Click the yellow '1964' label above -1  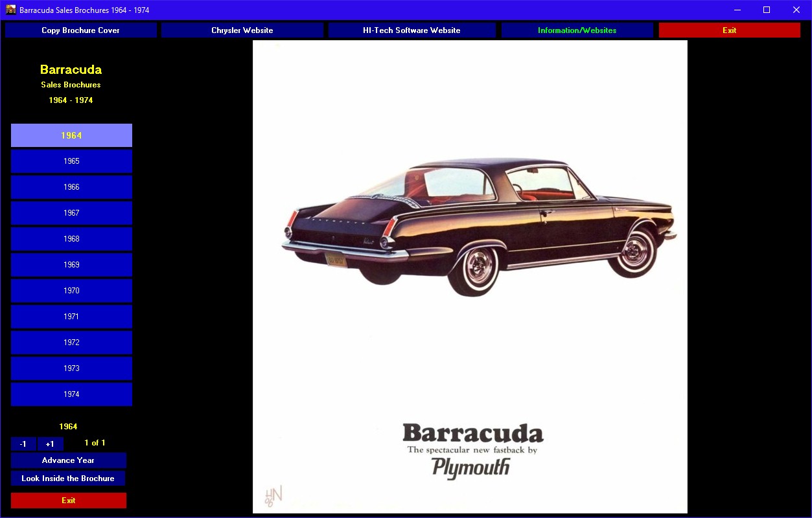point(68,427)
